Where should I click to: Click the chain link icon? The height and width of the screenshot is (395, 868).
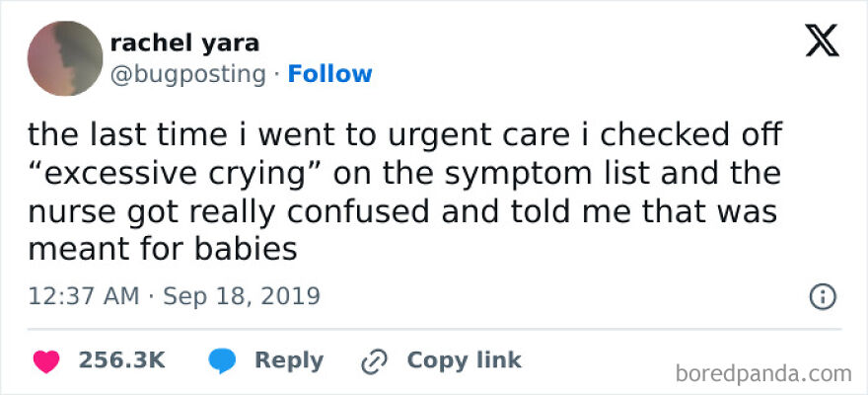[x=374, y=360]
